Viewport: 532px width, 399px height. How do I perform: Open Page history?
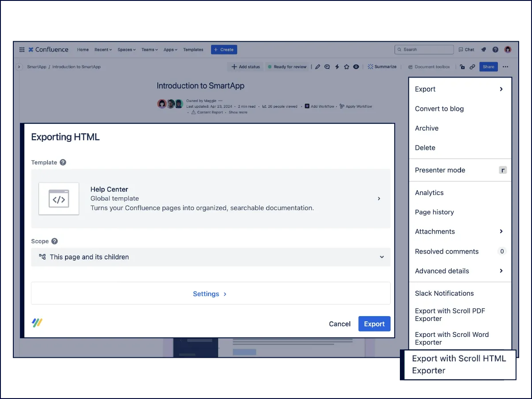460,212
